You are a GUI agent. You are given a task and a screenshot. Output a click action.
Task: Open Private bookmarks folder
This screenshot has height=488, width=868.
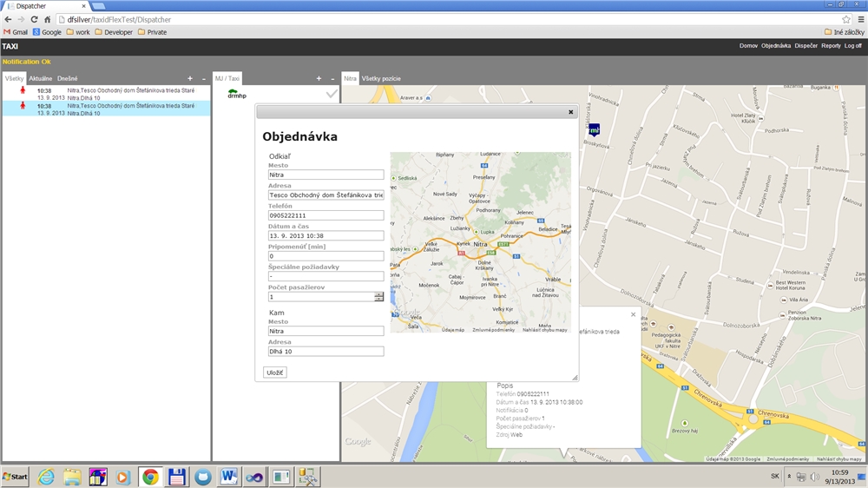(x=152, y=32)
